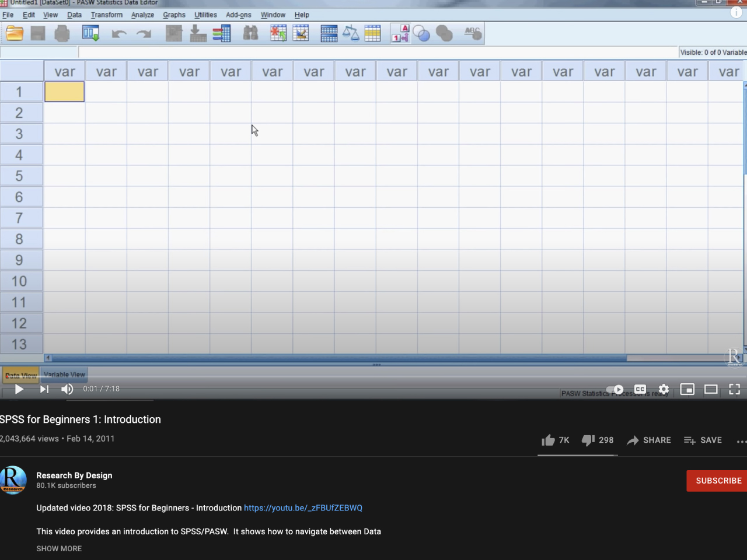The width and height of the screenshot is (747, 560).
Task: Select row header 10
Action: pos(21,281)
